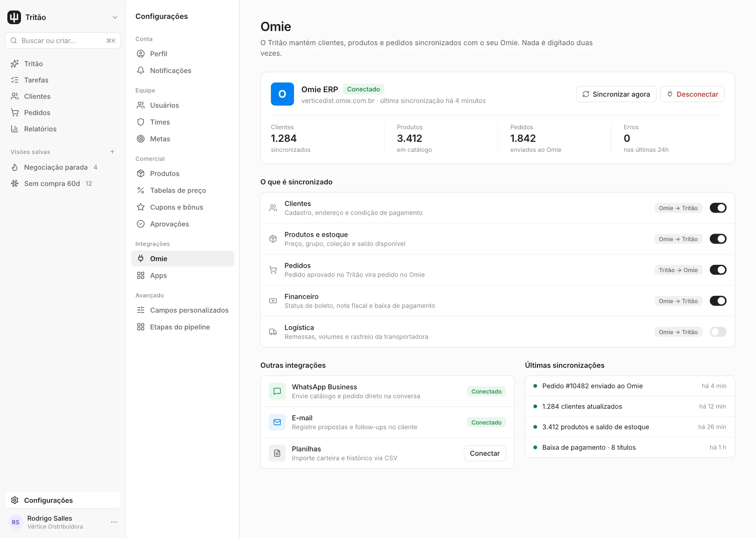This screenshot has height=538, width=756.
Task: Click the Tabelas de preço percent icon
Action: [x=141, y=190]
